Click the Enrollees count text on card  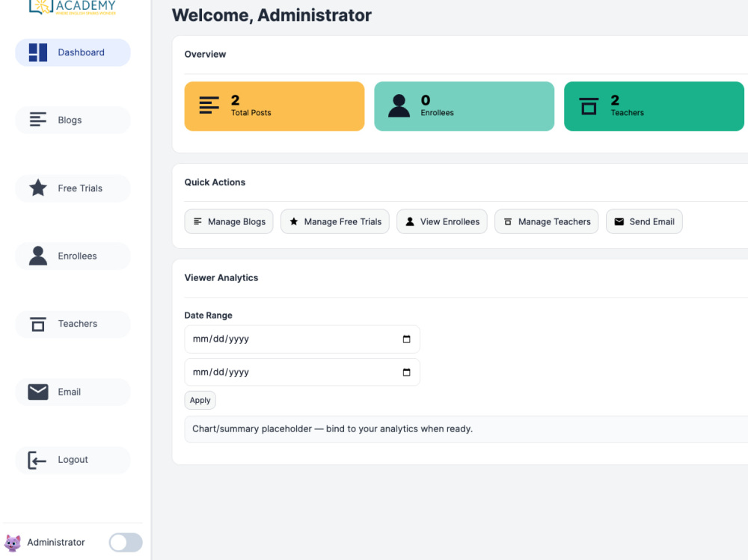425,100
